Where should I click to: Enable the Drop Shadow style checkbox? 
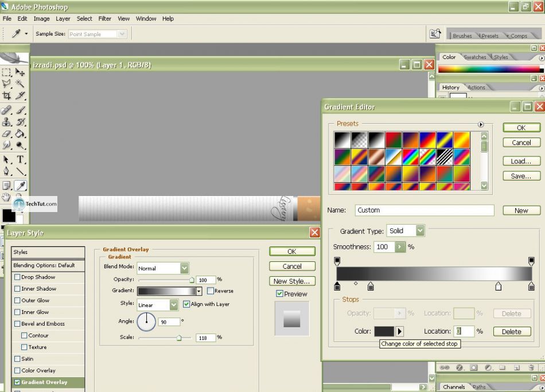click(x=17, y=277)
